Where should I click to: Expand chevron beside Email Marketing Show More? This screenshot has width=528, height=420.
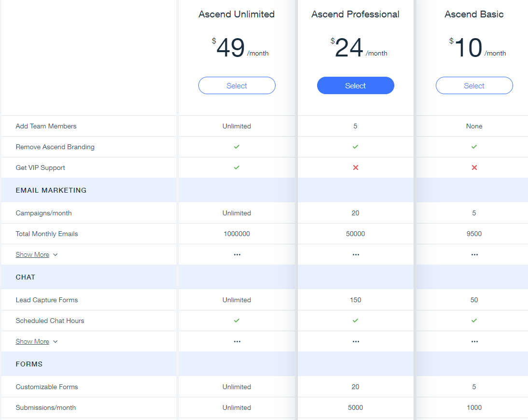[x=56, y=254]
